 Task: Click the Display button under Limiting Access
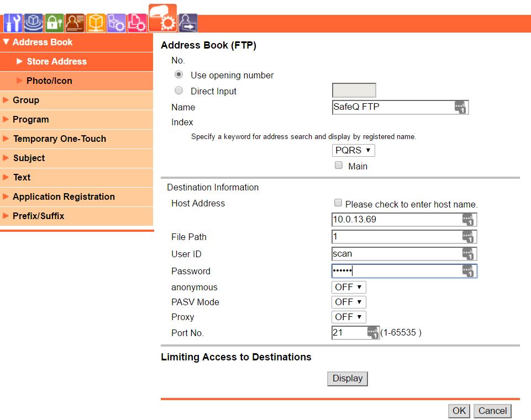[347, 379]
